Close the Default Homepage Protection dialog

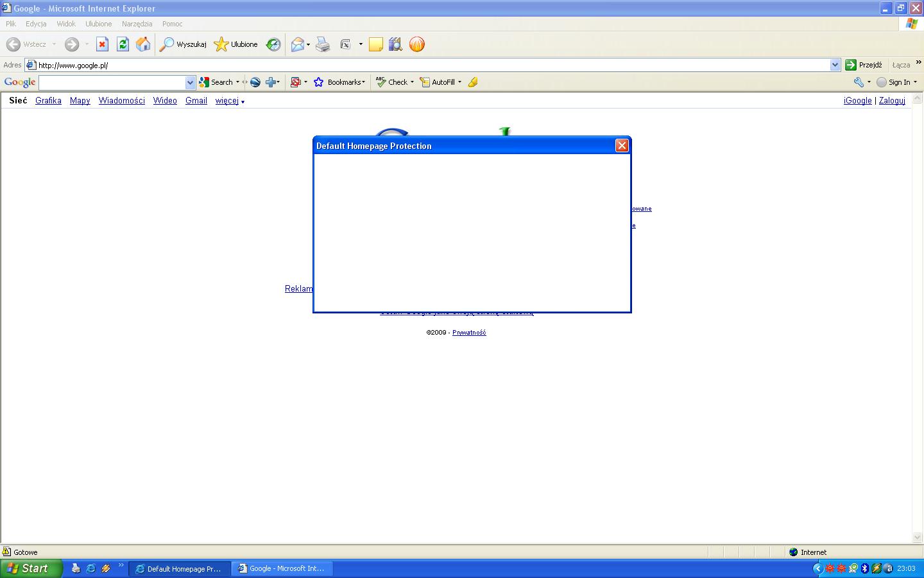point(622,146)
